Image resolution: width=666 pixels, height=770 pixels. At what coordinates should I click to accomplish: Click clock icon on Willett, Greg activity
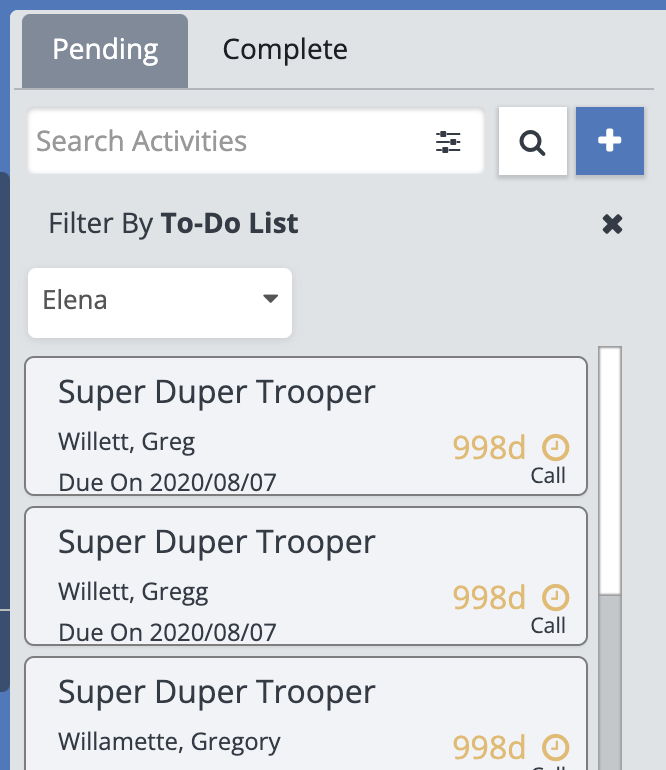[555, 447]
